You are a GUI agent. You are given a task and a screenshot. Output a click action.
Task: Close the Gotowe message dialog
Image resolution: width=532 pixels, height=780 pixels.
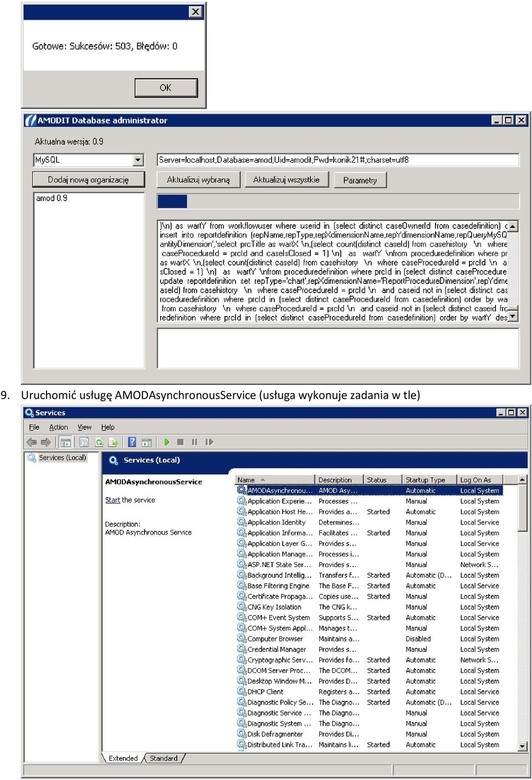point(196,12)
